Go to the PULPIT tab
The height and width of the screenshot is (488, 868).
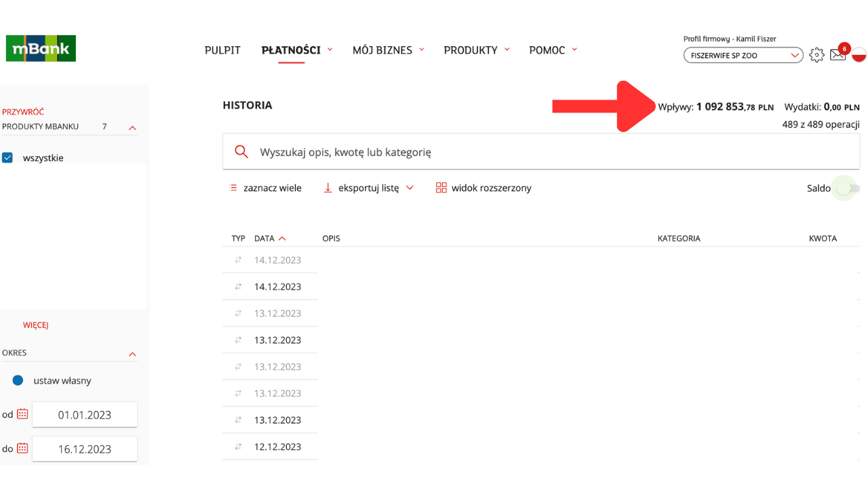(x=222, y=50)
